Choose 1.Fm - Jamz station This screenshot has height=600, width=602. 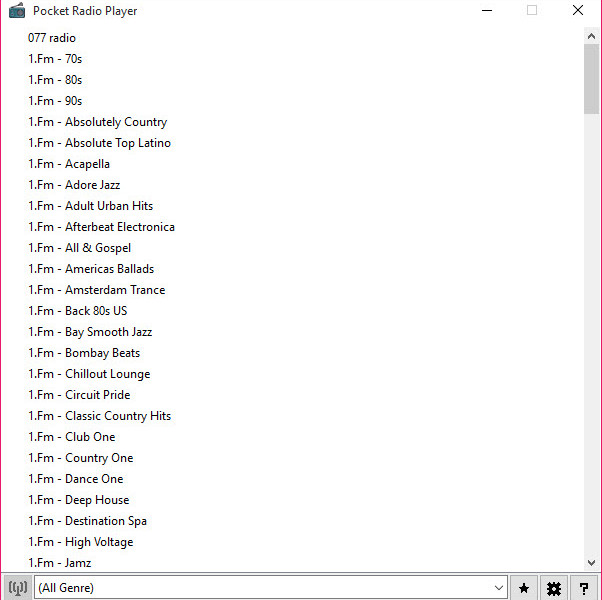[60, 563]
